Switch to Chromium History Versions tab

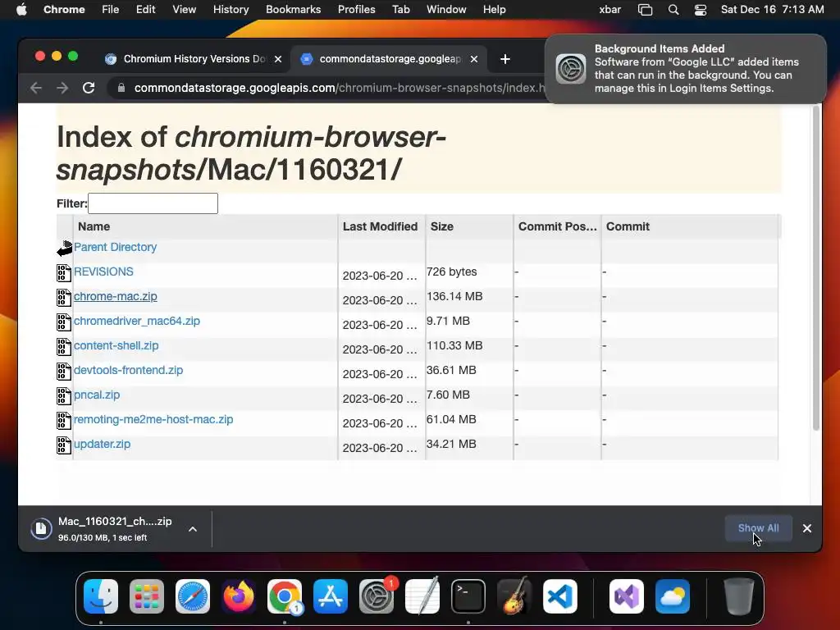pos(193,59)
